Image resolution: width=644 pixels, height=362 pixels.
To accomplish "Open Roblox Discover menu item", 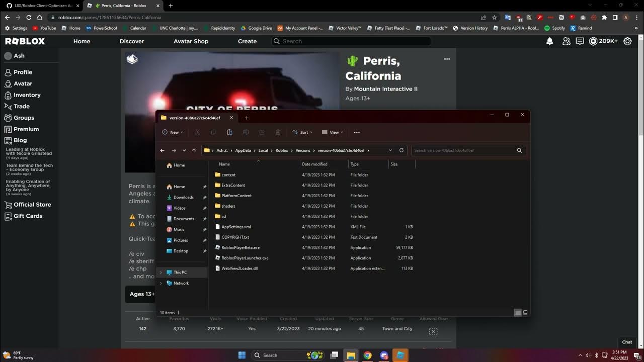I will [x=132, y=41].
